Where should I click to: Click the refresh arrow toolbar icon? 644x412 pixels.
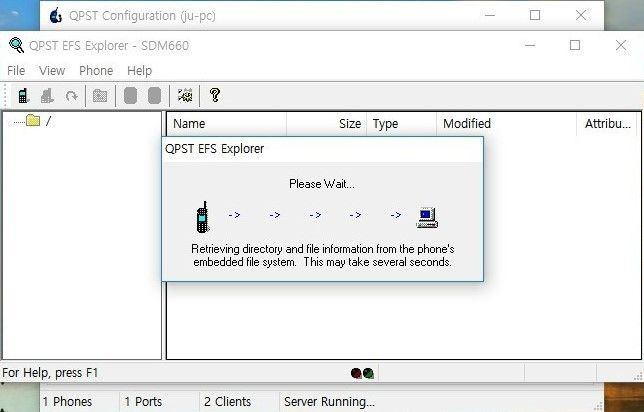tap(71, 96)
